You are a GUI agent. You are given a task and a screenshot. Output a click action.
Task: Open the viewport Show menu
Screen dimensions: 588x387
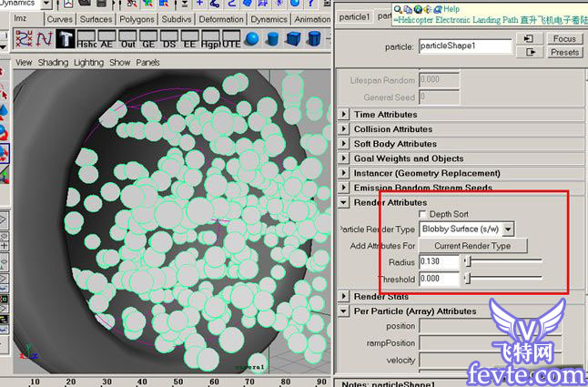coord(119,62)
